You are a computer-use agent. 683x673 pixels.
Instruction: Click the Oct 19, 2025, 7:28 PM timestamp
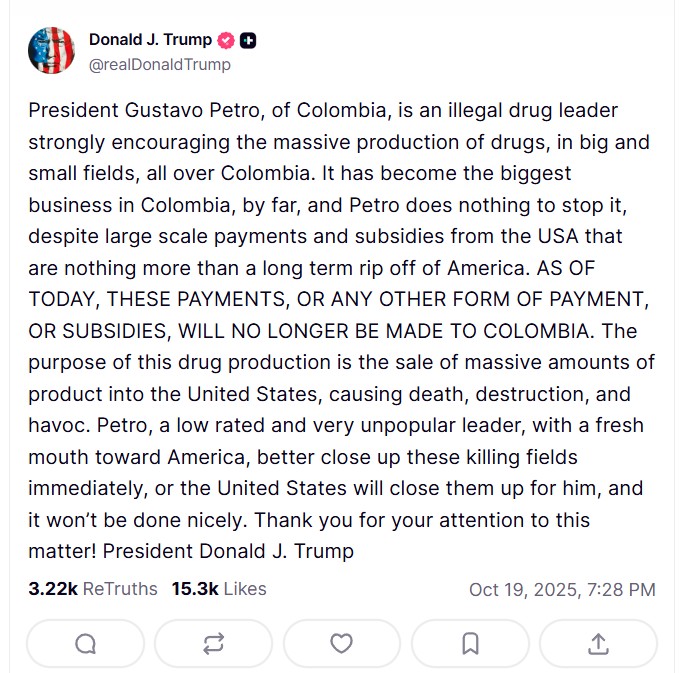coord(562,590)
